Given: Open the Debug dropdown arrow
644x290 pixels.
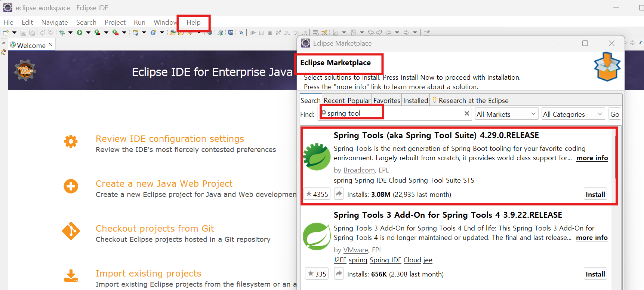Looking at the screenshot, I should [70, 33].
